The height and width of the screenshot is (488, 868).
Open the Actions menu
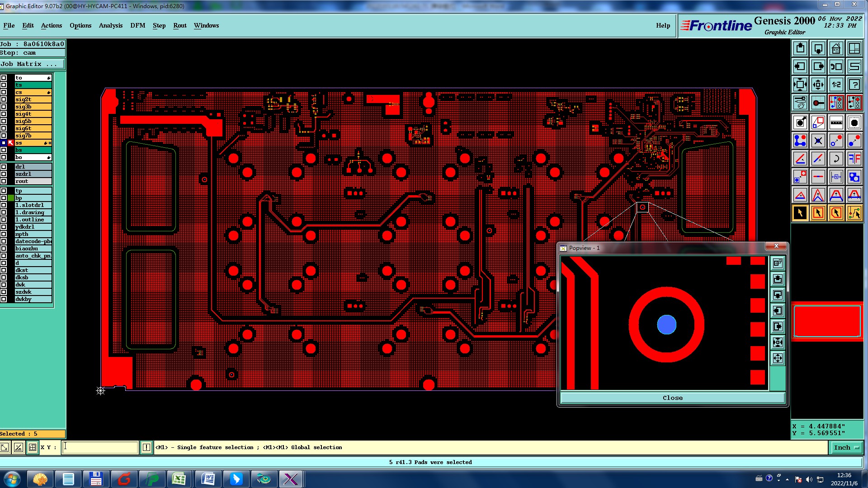pos(52,25)
